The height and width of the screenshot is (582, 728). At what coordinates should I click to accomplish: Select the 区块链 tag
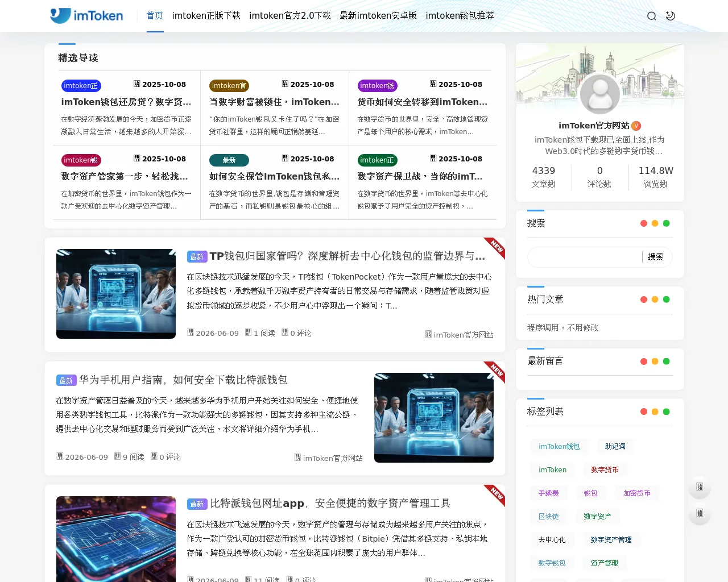[549, 517]
